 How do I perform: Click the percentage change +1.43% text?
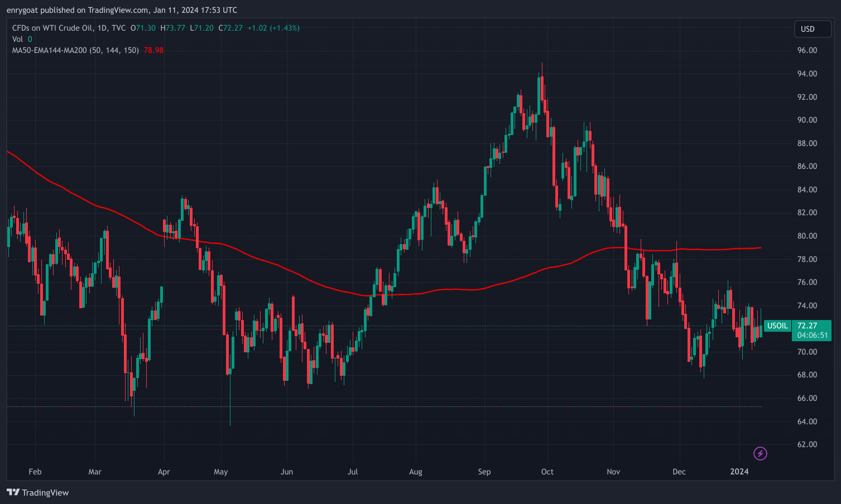(286, 28)
